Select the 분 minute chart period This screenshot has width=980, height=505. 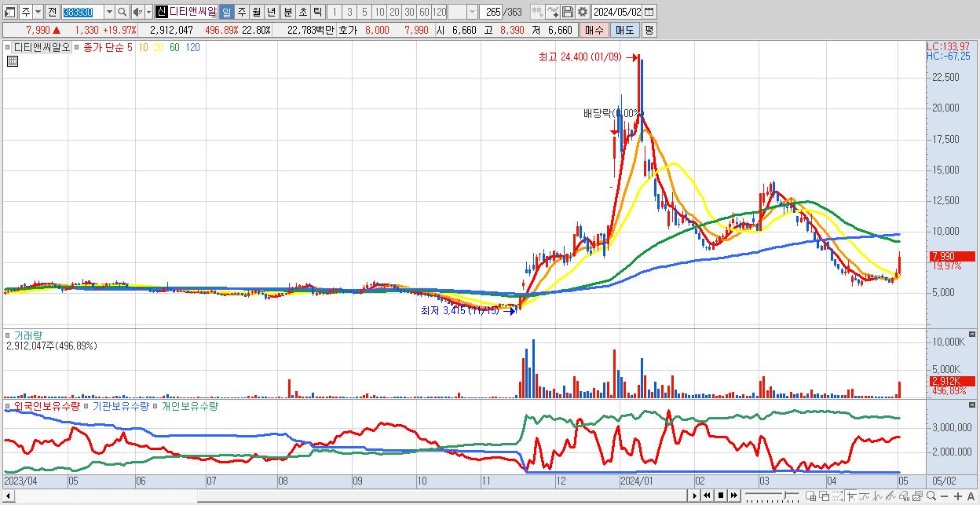287,12
